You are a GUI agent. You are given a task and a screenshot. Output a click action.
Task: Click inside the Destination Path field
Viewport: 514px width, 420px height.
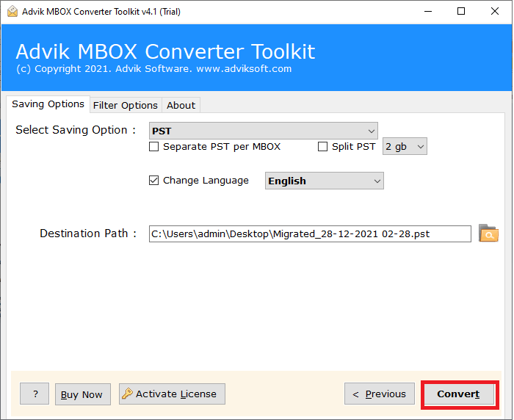point(310,233)
